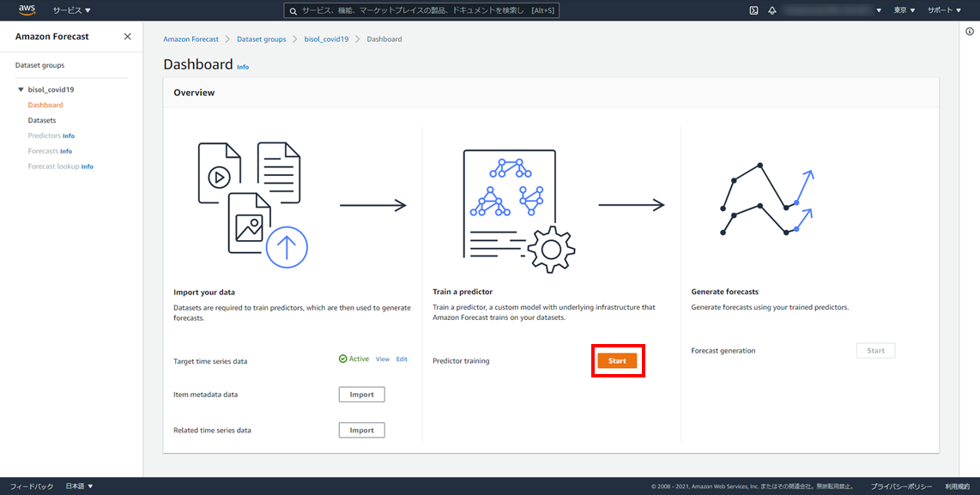Open the 東京 region dropdown
The height and width of the screenshot is (495, 980).
(904, 10)
